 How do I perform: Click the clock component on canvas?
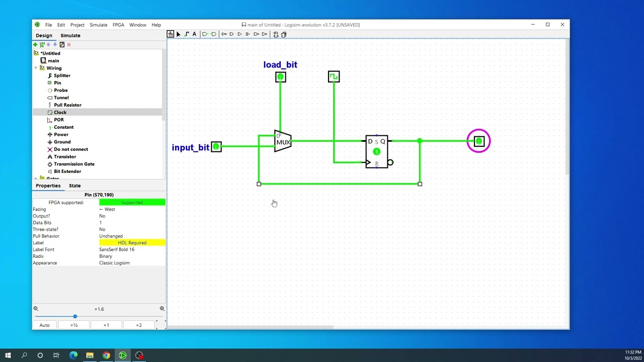(334, 76)
